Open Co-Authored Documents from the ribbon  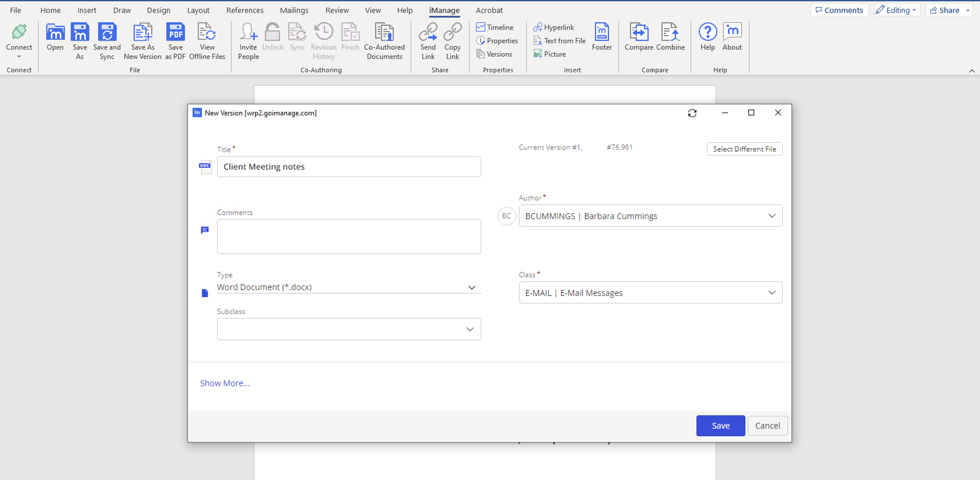click(384, 32)
